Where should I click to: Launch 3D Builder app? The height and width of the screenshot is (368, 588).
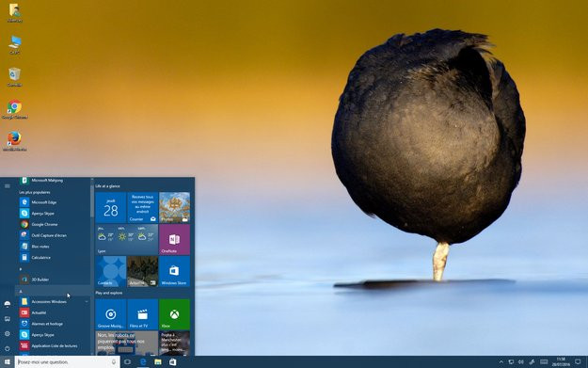[x=53, y=280]
